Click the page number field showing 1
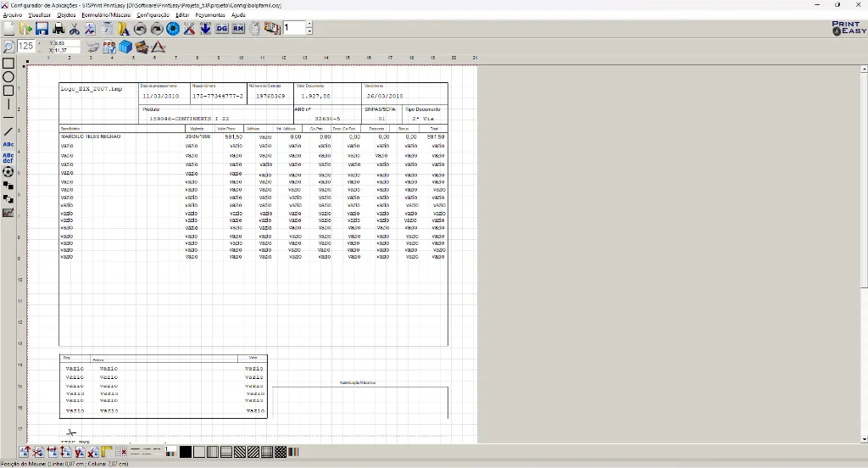The width and height of the screenshot is (868, 468). pyautogui.click(x=294, y=28)
